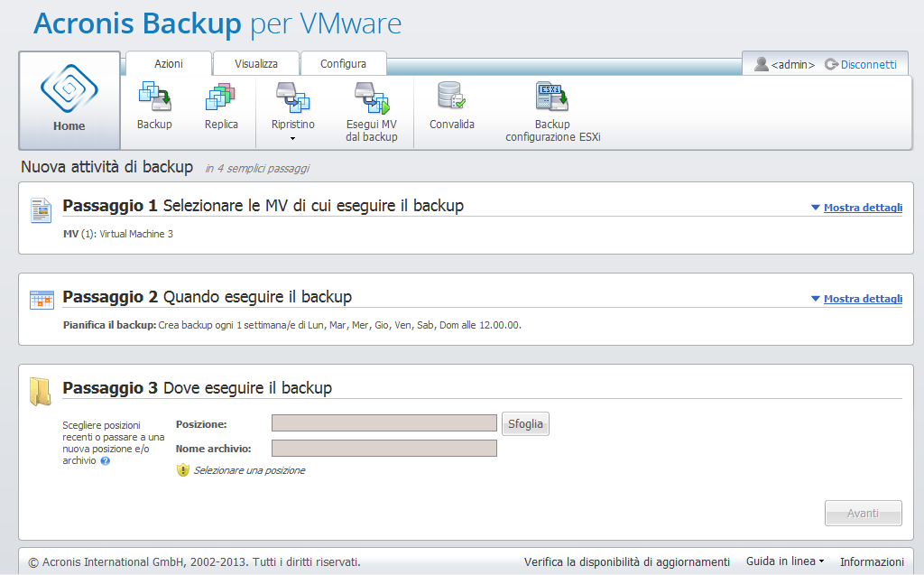The image size is (924, 575).
Task: Click the Passaggio 2 heading text
Action: (x=208, y=297)
